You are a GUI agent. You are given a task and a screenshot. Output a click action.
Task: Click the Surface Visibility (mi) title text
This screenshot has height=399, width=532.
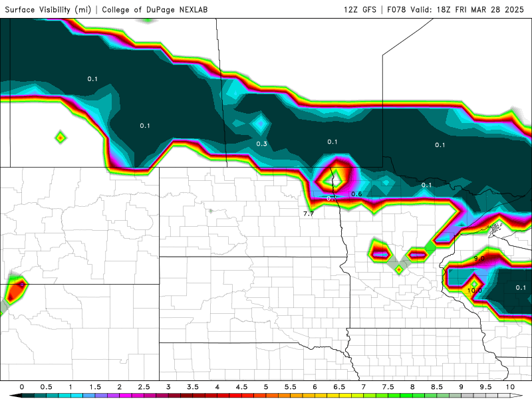pos(48,9)
